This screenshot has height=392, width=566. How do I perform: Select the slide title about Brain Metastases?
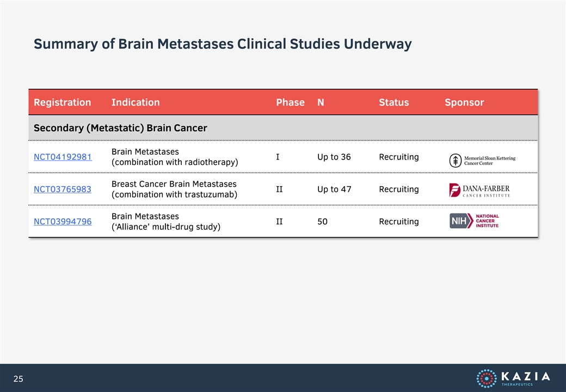[223, 44]
